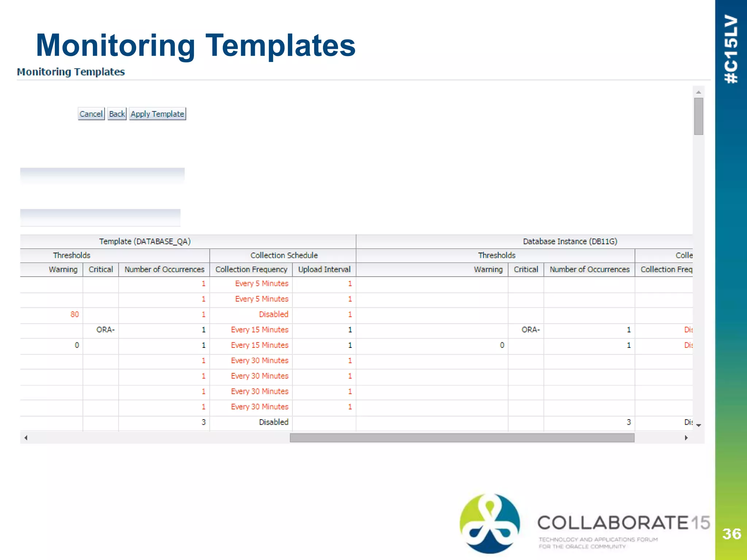The height and width of the screenshot is (560, 747).
Task: Click ORA- critical value in Template section
Action: coord(105,330)
